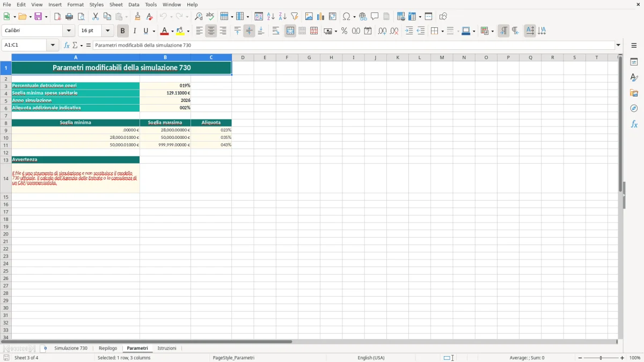Click the AutoFilter funnel icon
Screen dimensions: 644x362
click(294, 17)
